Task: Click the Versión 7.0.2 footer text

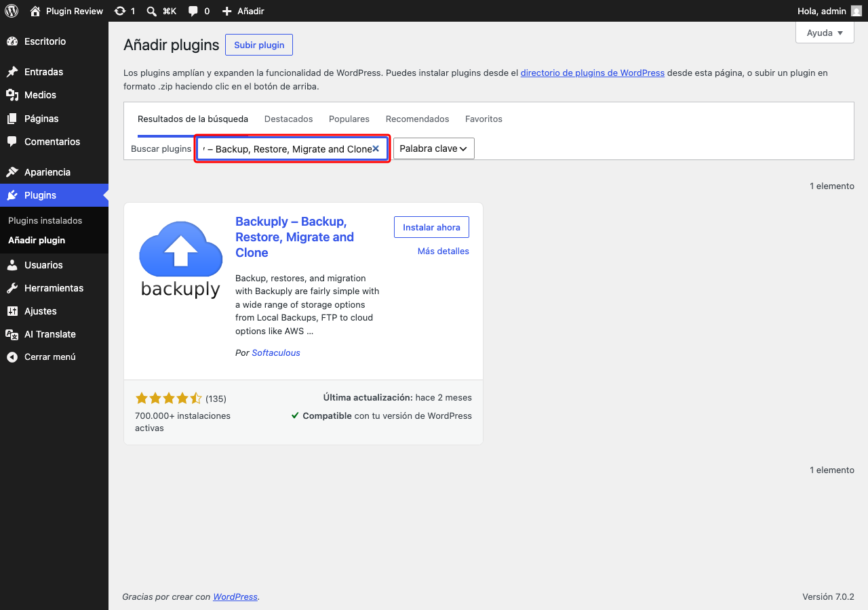Action: click(x=828, y=596)
